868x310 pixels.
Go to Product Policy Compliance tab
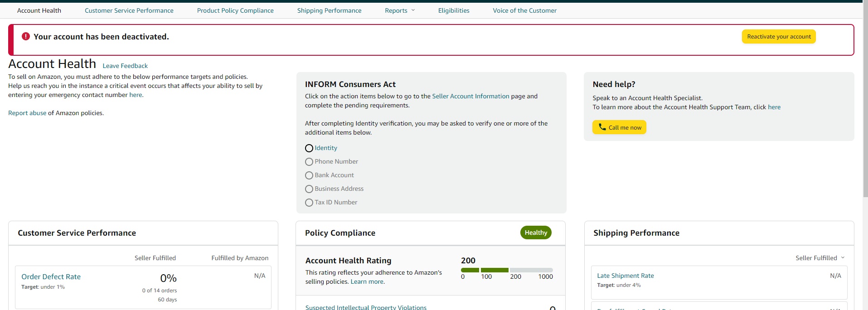coord(235,10)
